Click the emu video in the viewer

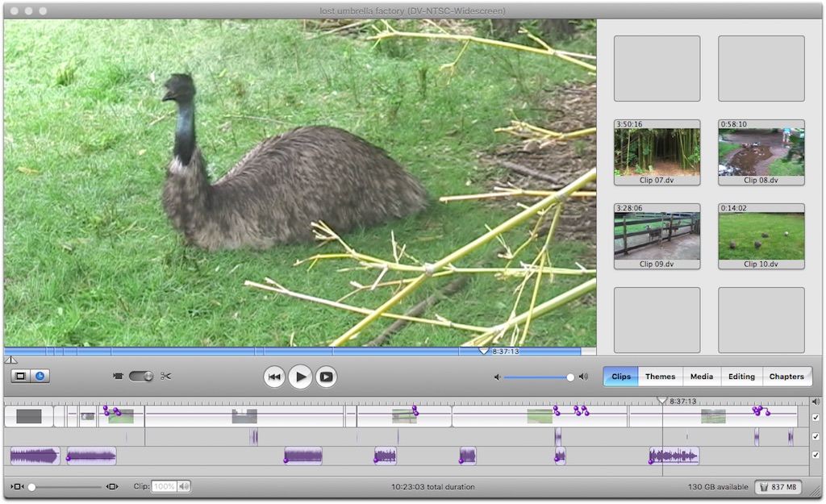pos(300,183)
